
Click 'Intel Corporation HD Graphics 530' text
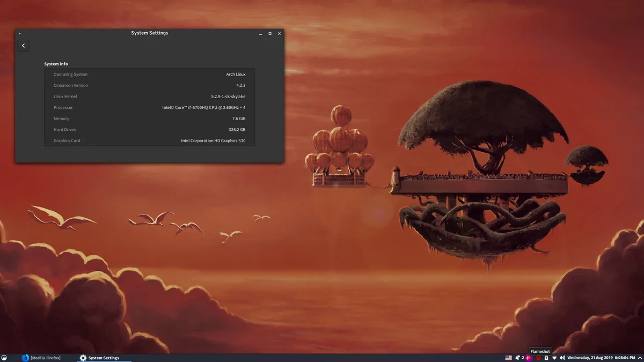(213, 141)
